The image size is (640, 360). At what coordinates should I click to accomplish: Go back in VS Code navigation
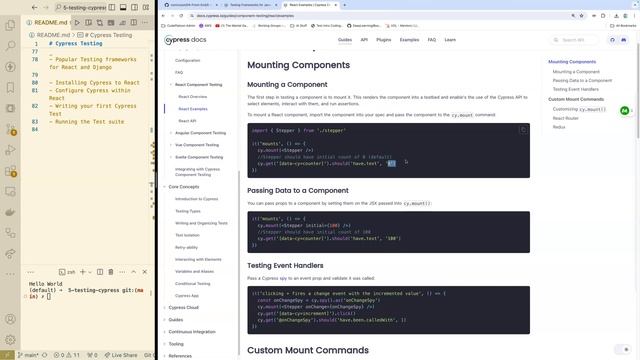click(x=34, y=7)
